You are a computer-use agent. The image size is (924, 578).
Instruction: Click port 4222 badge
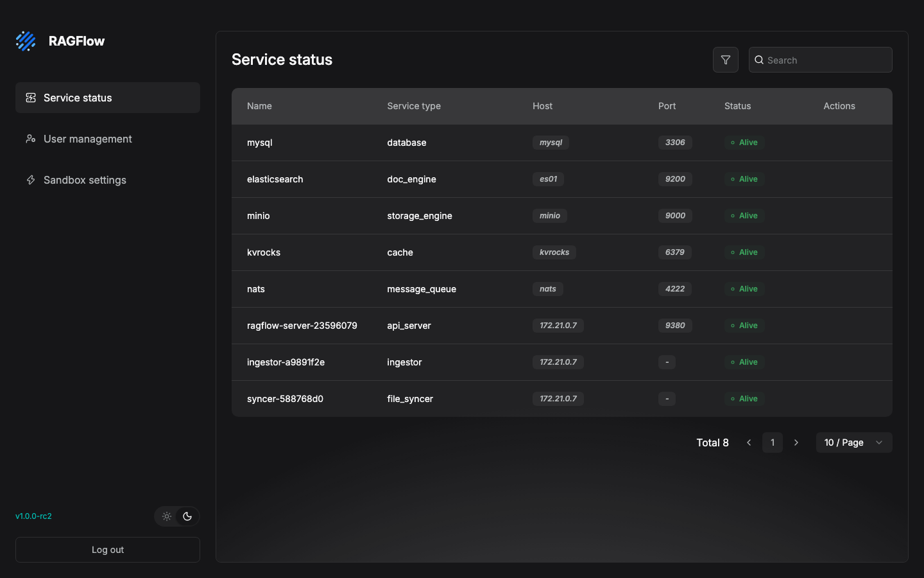[x=675, y=289]
